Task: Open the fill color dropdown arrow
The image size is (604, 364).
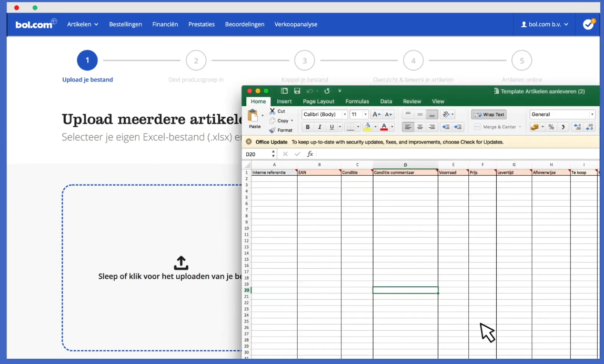Action: click(375, 127)
